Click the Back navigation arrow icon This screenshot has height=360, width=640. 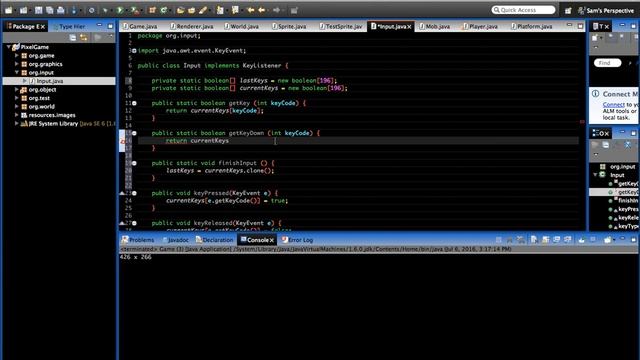(262, 10)
